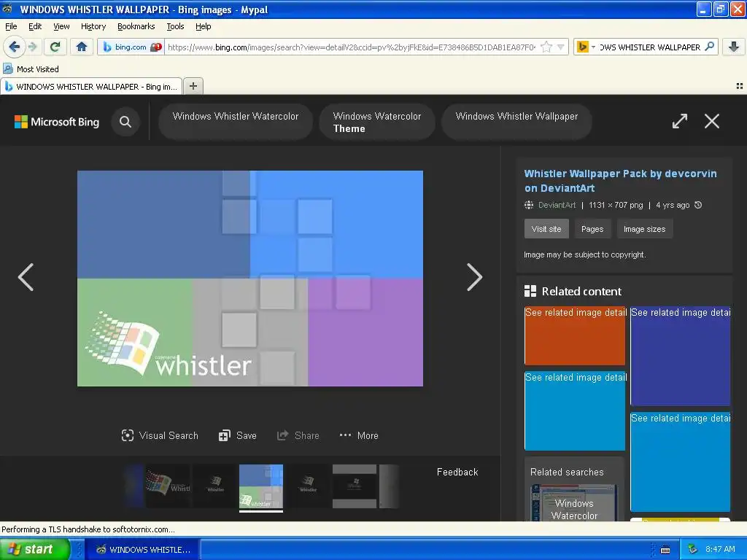The height and width of the screenshot is (560, 747).
Task: Open the Tools menu
Action: [x=175, y=26]
